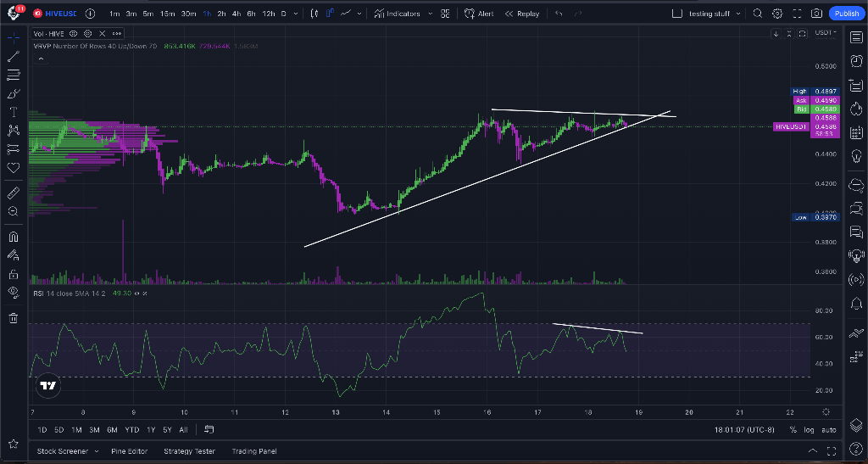Screen dimensions: 868x464
Task: Select the D daily timeframe
Action: coord(283,14)
